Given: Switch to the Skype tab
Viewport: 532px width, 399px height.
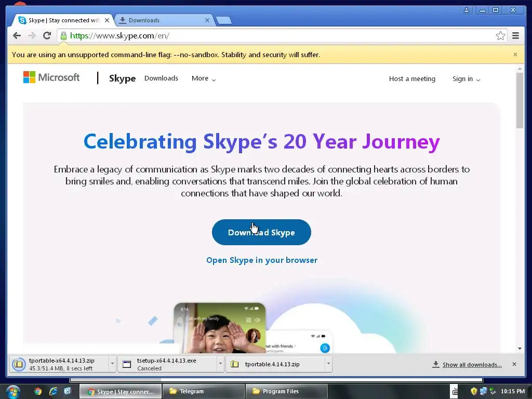Looking at the screenshot, I should (x=63, y=20).
